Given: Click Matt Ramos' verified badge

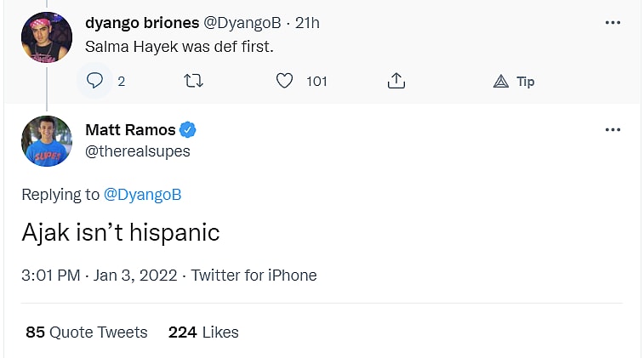Looking at the screenshot, I should (188, 130).
